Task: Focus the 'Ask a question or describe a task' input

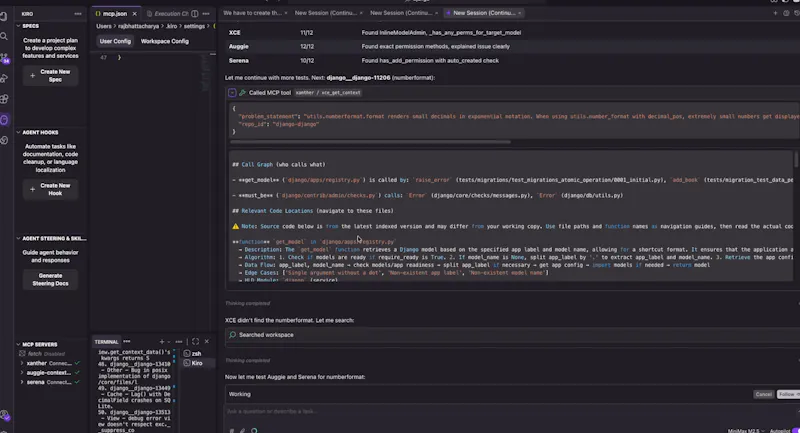Action: point(510,412)
